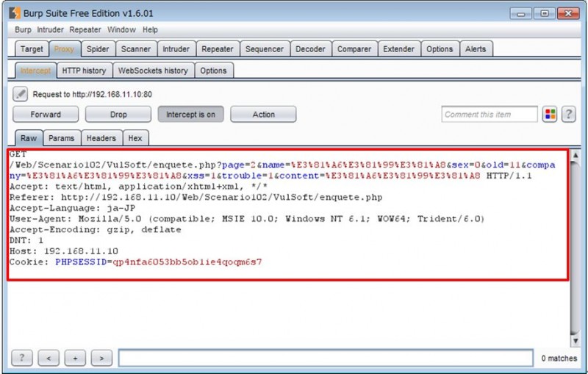The height and width of the screenshot is (374, 588).
Task: Click the cookie value qp4nfa6053bb5ob1ie4qoqm6s7
Action: click(x=187, y=262)
